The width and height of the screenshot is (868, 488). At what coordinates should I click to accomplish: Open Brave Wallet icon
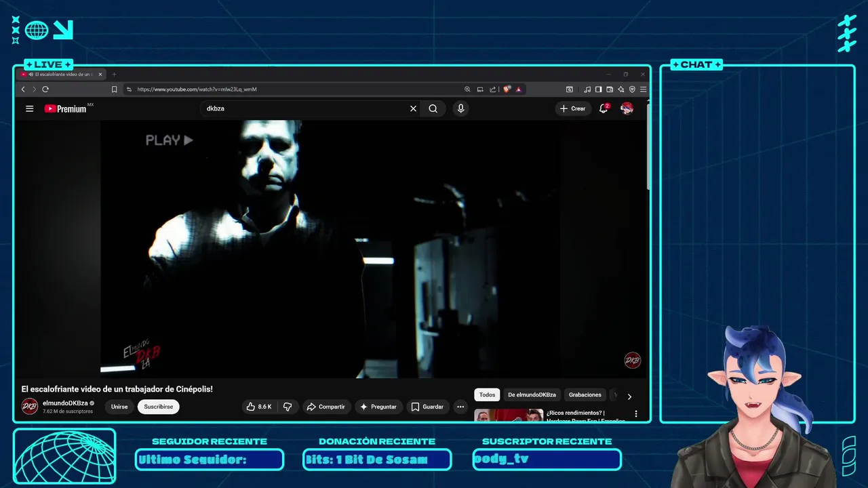pyautogui.click(x=610, y=89)
